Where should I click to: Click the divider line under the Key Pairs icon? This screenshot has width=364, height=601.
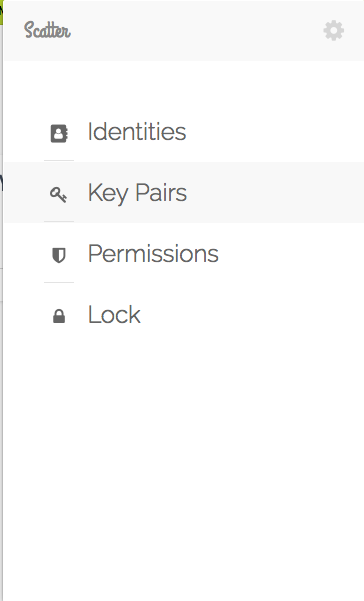tap(59, 222)
